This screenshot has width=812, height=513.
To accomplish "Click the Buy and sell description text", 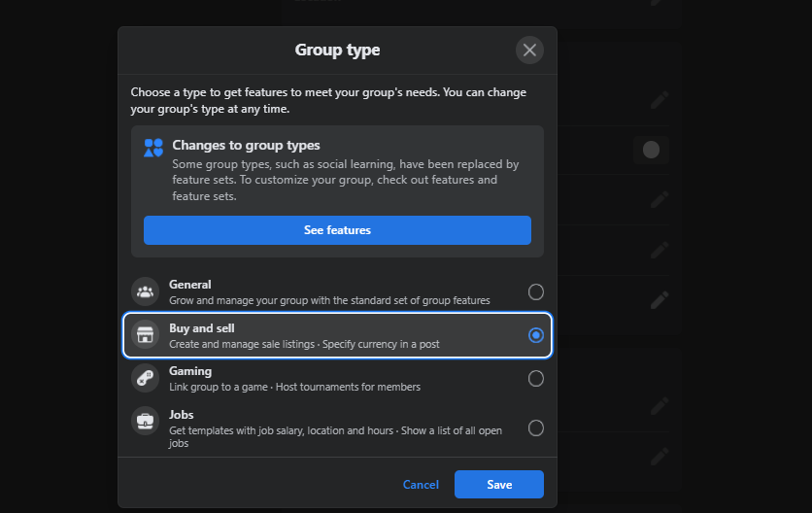I will (x=304, y=344).
